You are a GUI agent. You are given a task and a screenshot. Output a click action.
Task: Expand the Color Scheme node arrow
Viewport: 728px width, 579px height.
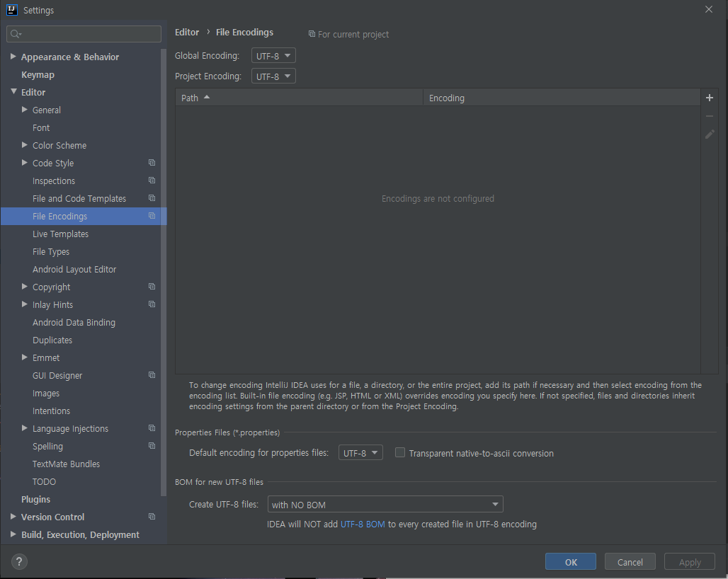pyautogui.click(x=25, y=144)
